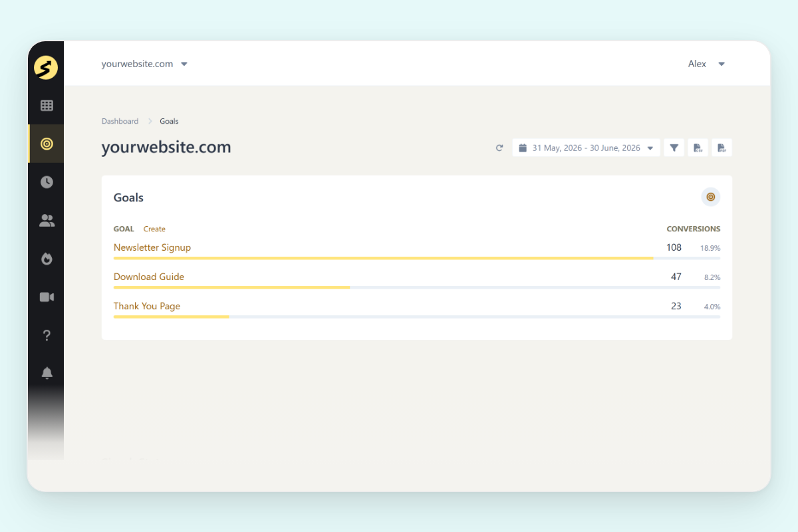Open the visitors people icon in sidebar
798x532 pixels.
(47, 221)
